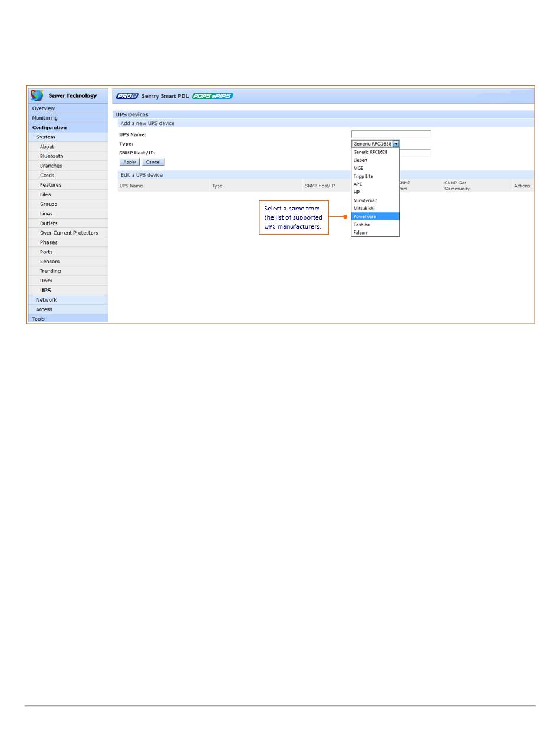Image resolution: width=560 pixels, height=739 pixels.
Task: Open the Branches configuration page
Action: pyautogui.click(x=68, y=166)
